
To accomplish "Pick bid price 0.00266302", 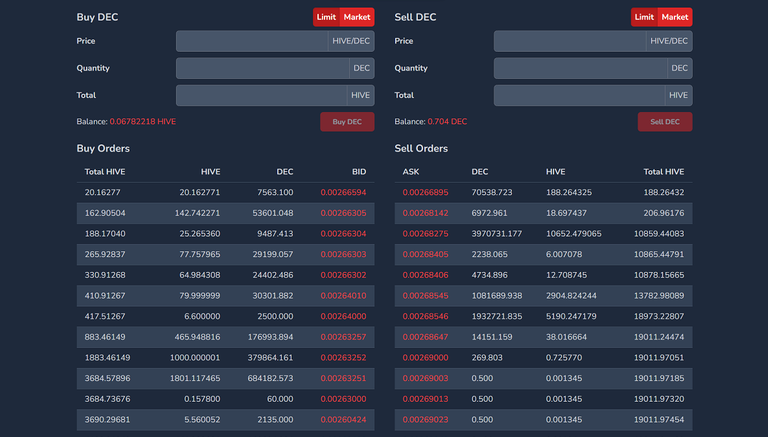I will point(343,275).
